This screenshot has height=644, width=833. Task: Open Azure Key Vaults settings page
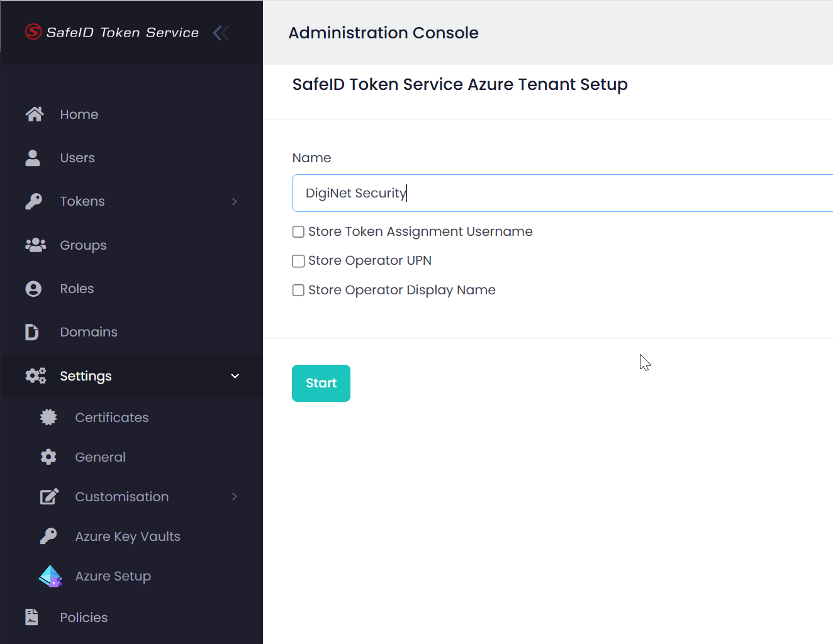pyautogui.click(x=128, y=536)
